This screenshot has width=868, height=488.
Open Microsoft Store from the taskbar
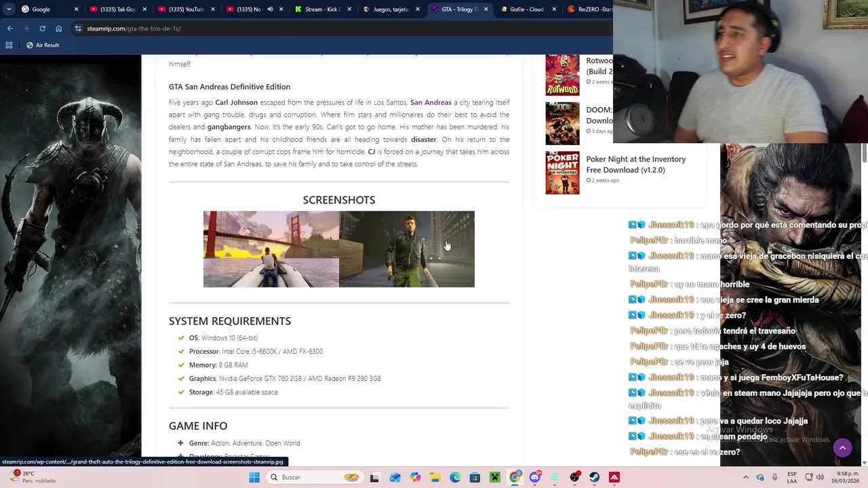(475, 477)
